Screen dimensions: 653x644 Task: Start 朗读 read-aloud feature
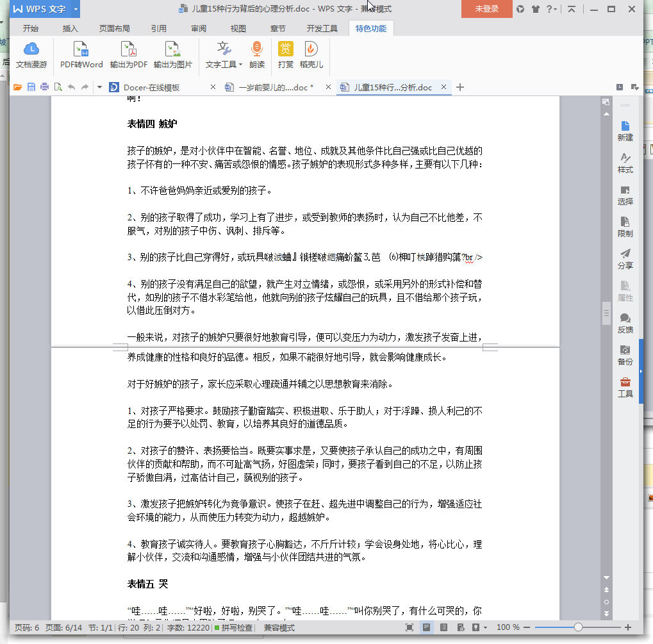257,55
